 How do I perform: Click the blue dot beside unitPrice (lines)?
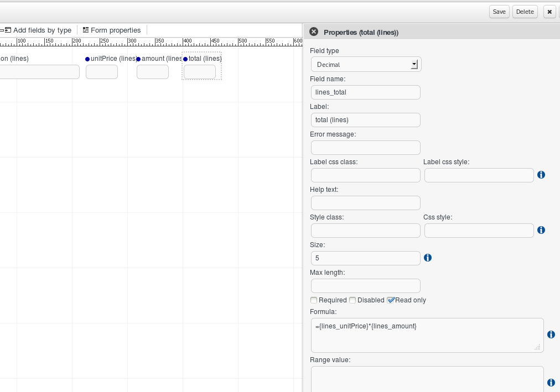87,58
